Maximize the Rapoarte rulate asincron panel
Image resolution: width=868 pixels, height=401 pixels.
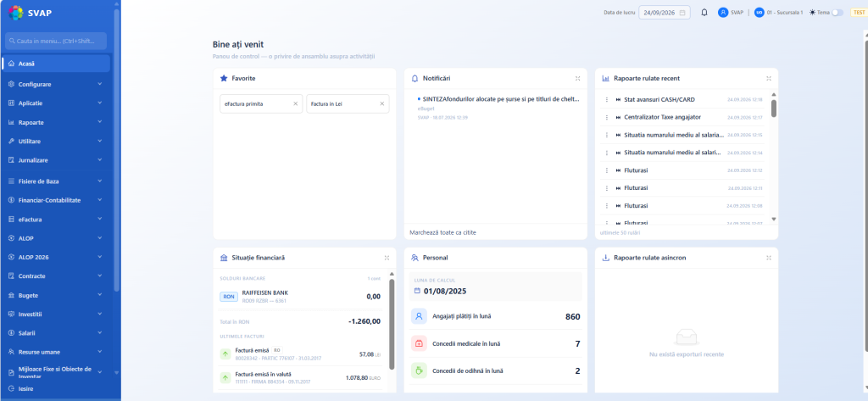coord(768,258)
